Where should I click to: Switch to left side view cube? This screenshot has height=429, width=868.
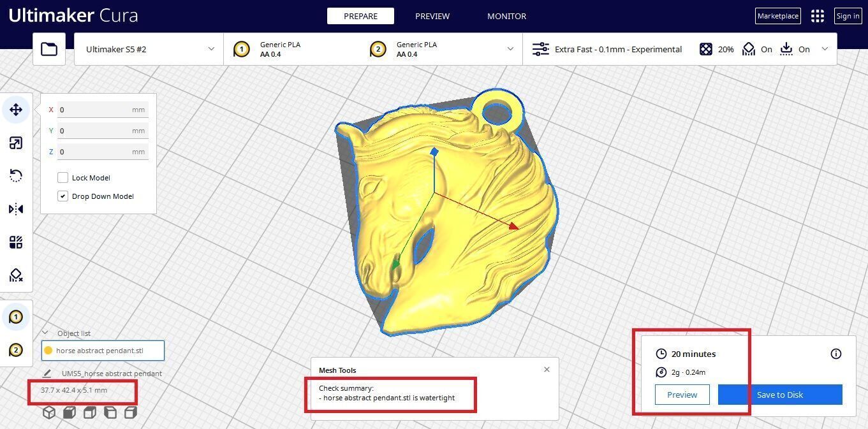pos(110,412)
